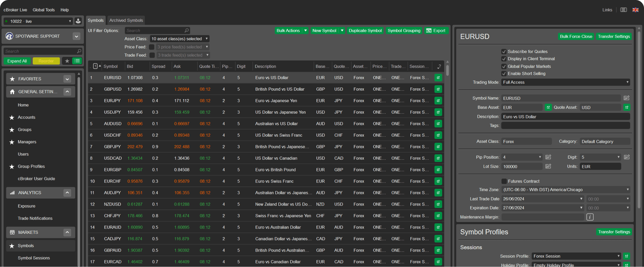Switch sidebar to list view icon
The image size is (644, 267).
tap(77, 61)
